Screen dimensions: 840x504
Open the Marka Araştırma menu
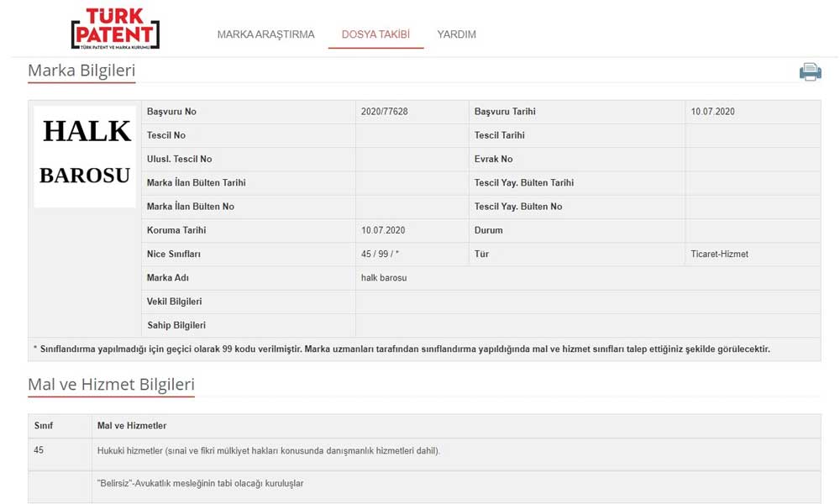pos(265,34)
